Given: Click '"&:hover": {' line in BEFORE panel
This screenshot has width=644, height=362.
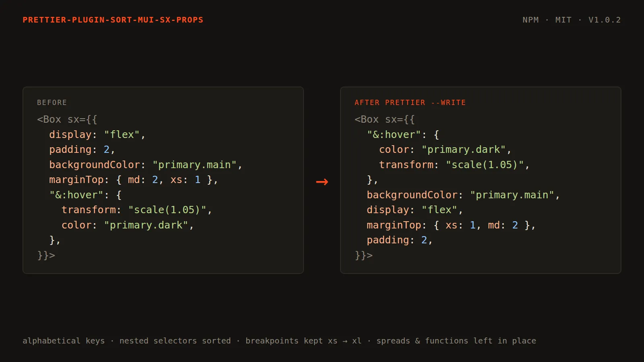Looking at the screenshot, I should coord(85,195).
